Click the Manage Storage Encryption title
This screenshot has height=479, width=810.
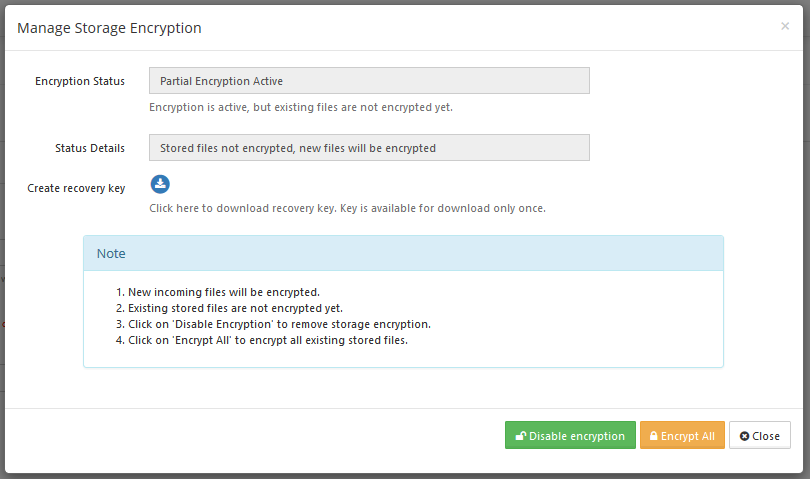(109, 28)
